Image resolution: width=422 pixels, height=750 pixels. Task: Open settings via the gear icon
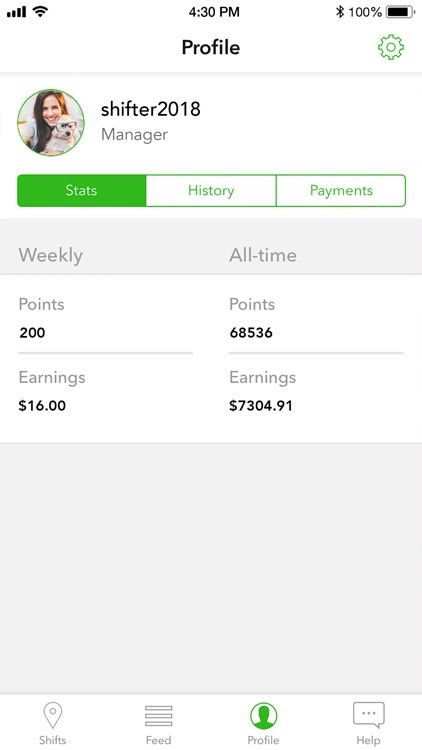(391, 47)
